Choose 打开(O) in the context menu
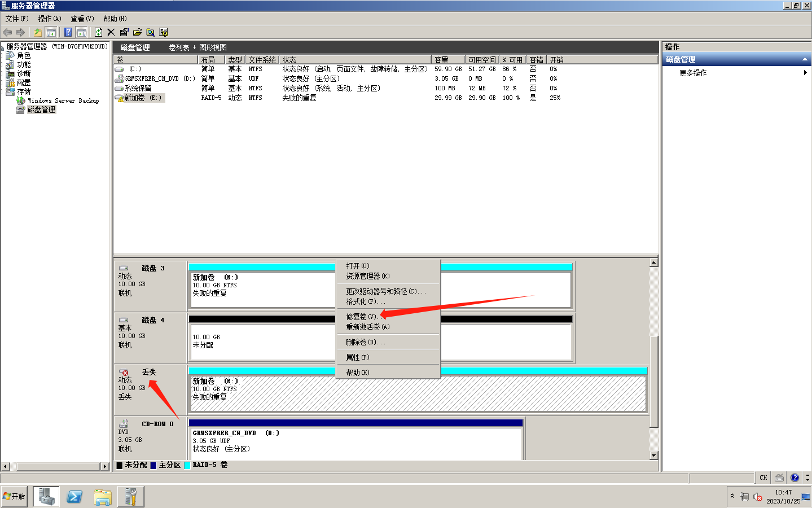This screenshot has height=508, width=812. coord(388,266)
